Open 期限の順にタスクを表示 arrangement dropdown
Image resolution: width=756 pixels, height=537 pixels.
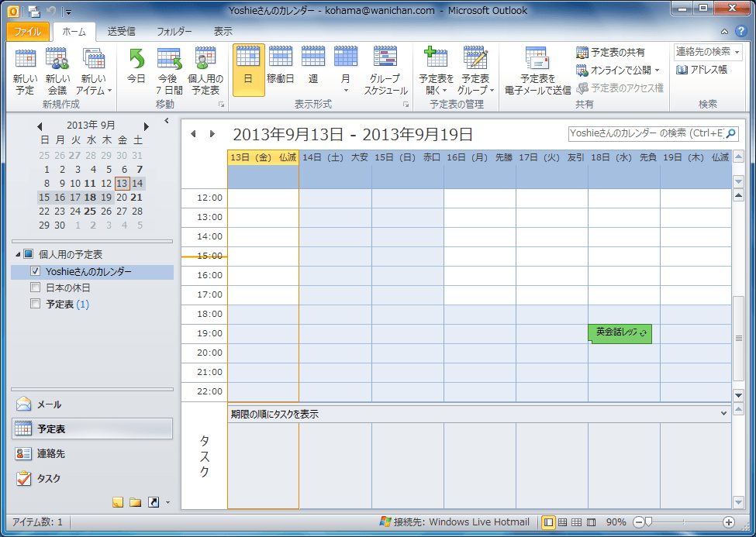coord(723,414)
